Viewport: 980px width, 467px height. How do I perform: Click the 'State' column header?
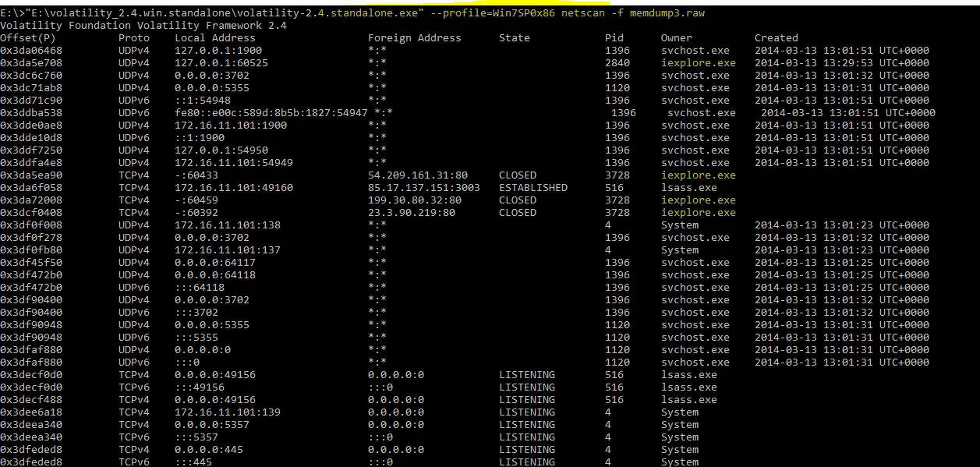pos(515,37)
